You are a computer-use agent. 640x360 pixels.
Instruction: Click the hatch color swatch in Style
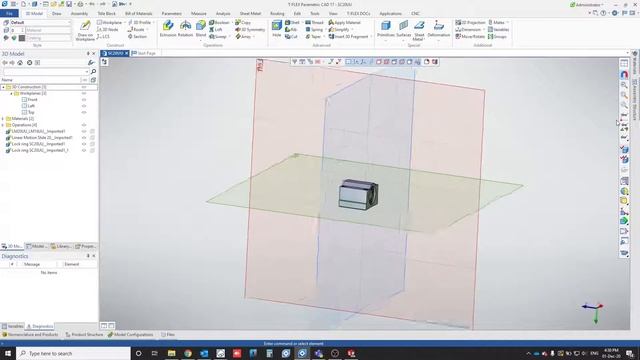[x=22, y=38]
